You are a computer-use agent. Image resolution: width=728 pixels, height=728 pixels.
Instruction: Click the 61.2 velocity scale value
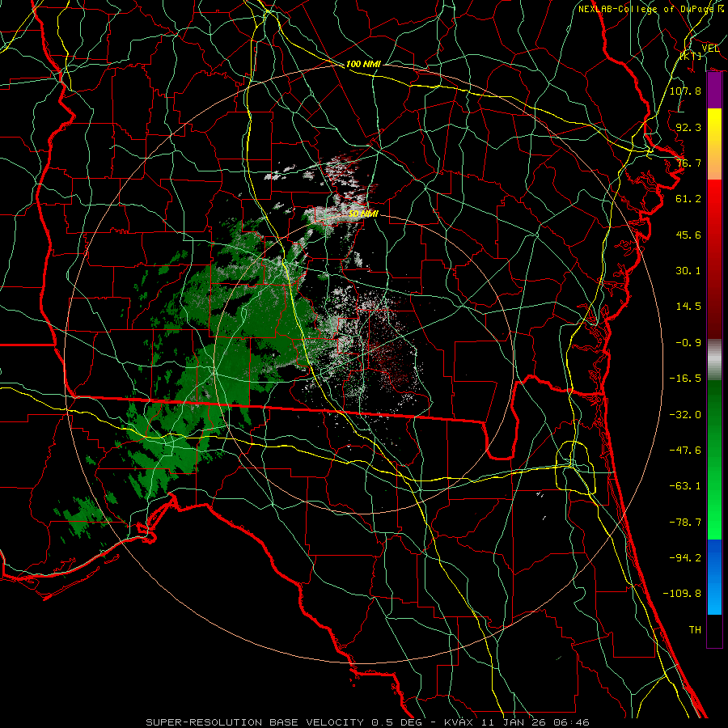(x=688, y=199)
